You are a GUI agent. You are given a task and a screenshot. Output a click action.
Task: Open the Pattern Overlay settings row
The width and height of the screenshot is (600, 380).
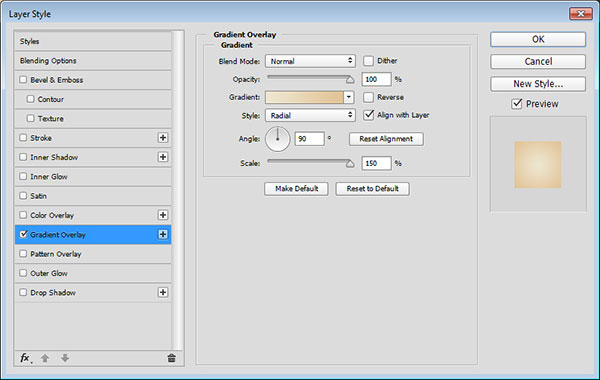(x=93, y=254)
